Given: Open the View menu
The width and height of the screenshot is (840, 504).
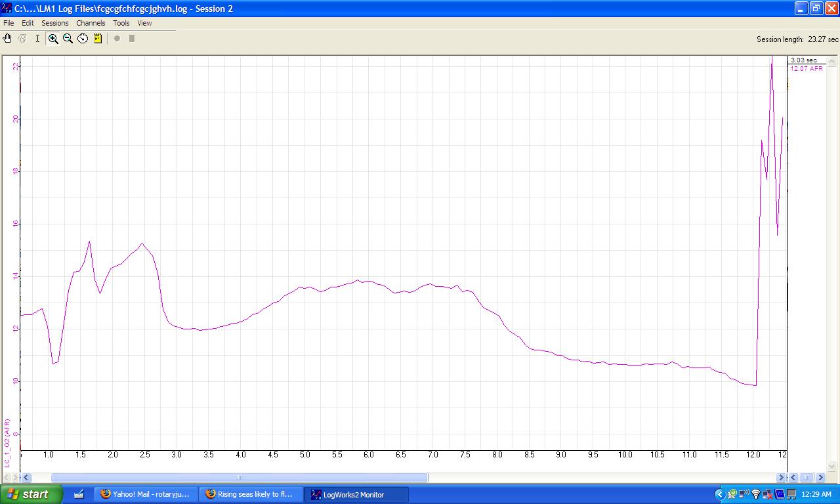Looking at the screenshot, I should [x=144, y=23].
